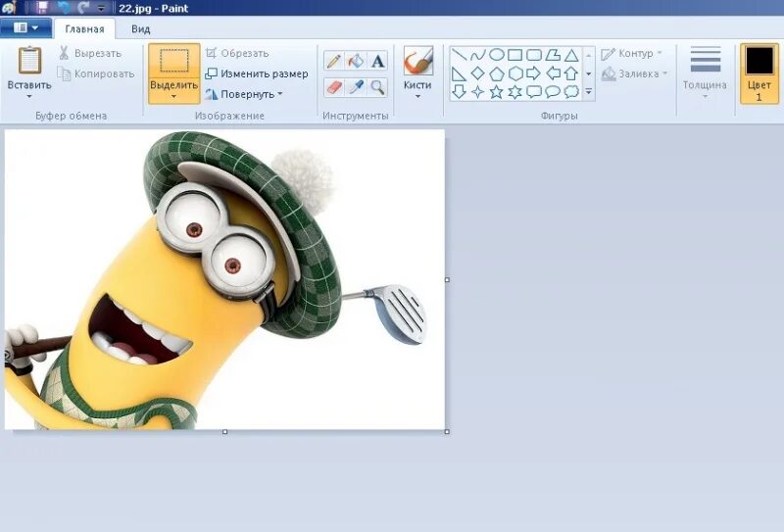Choose the Left arrow shape
Screen dimensions: 784x532
coord(553,73)
